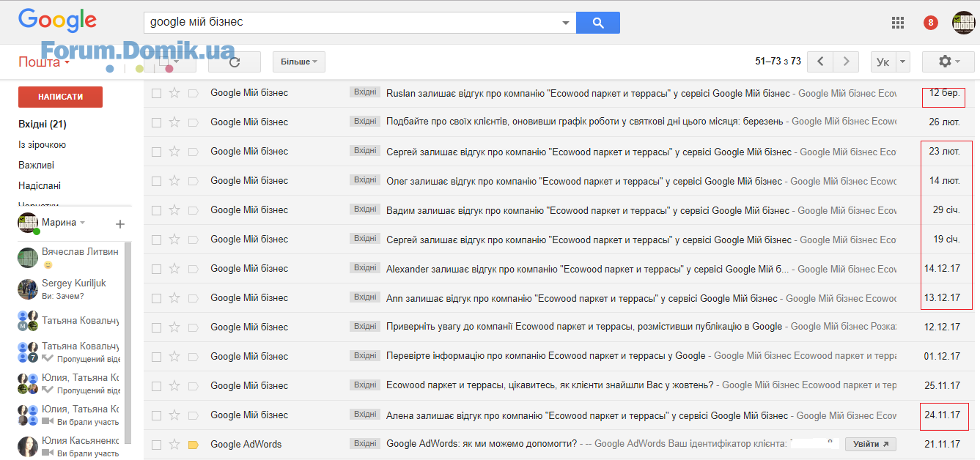Open the settings gear menu
The height and width of the screenshot is (460, 980).
[x=948, y=62]
